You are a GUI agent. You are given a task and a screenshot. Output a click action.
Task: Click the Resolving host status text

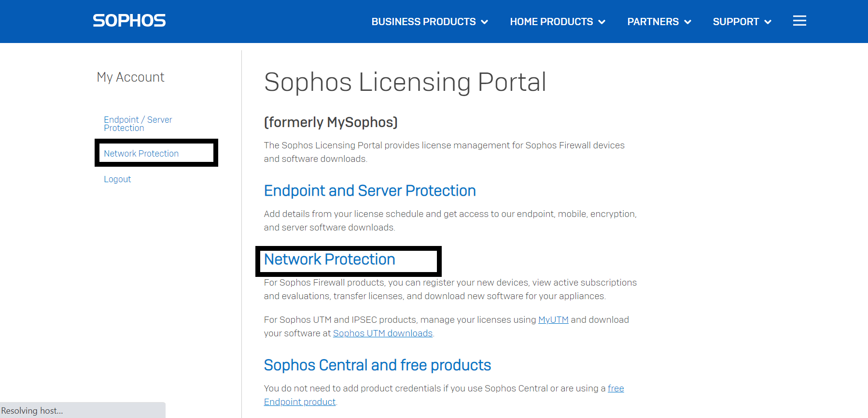32,411
